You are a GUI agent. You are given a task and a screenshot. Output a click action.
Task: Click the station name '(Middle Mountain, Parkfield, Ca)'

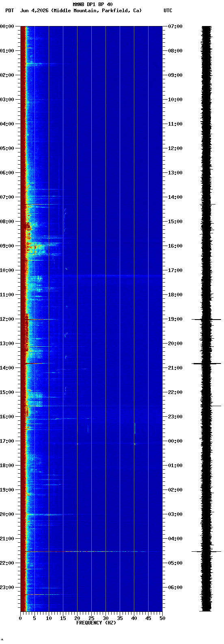coord(97,11)
